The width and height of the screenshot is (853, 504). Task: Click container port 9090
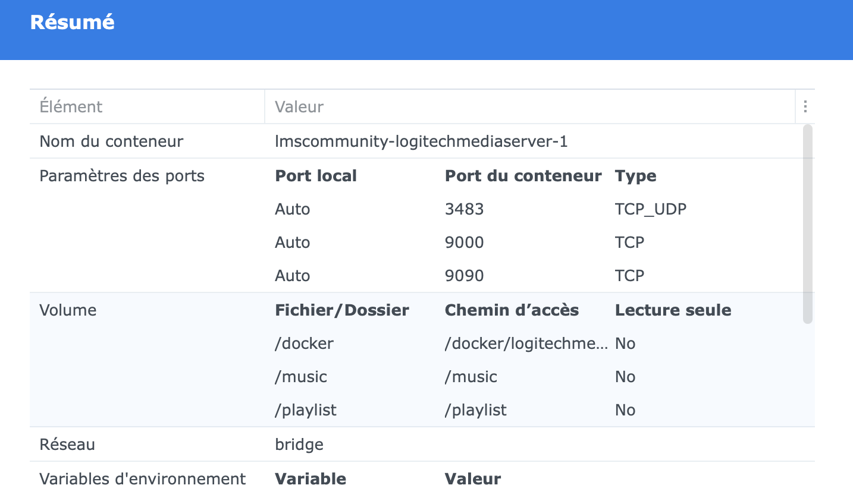tap(464, 276)
